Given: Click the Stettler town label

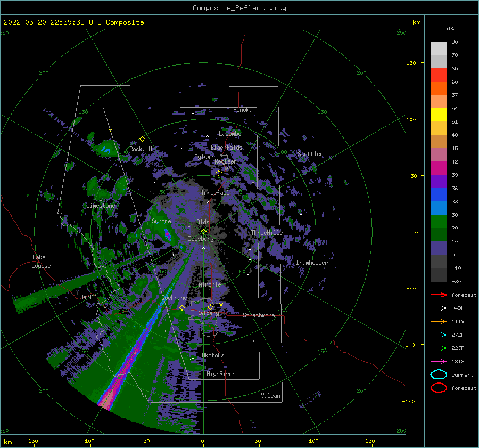Looking at the screenshot, I should 310,154.
